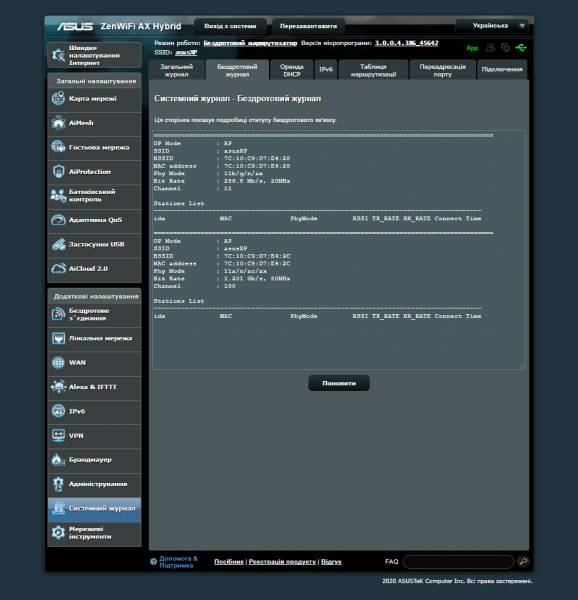Click the Network Tools gear icon
Viewport: 578px width, 600px height.
point(58,533)
